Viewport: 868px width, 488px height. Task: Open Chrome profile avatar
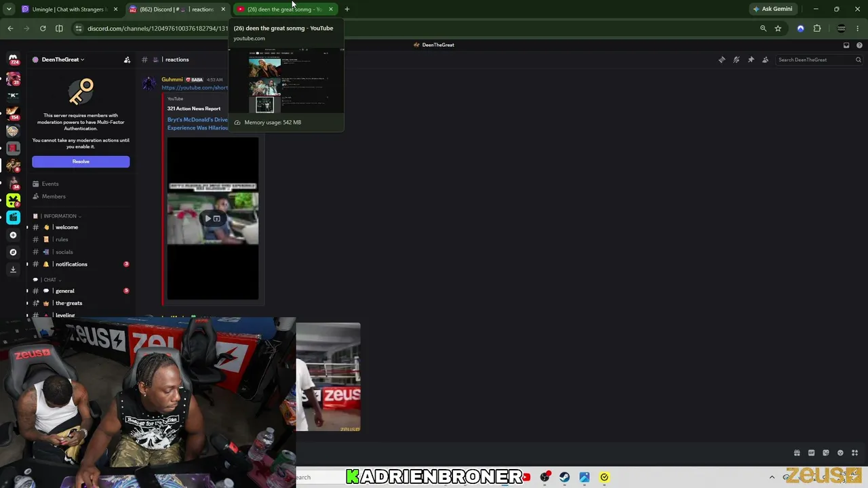click(842, 28)
